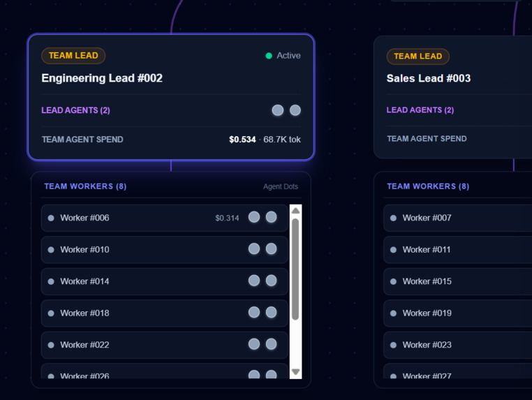Screen dimensions: 532x400
Task: Click status dot beside Worker #010
Action: tap(51, 250)
